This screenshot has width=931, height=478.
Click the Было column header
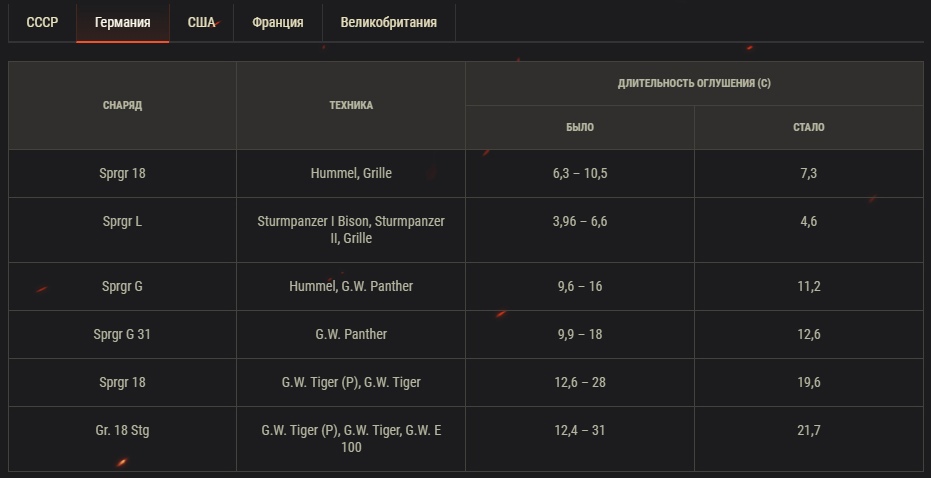point(580,128)
